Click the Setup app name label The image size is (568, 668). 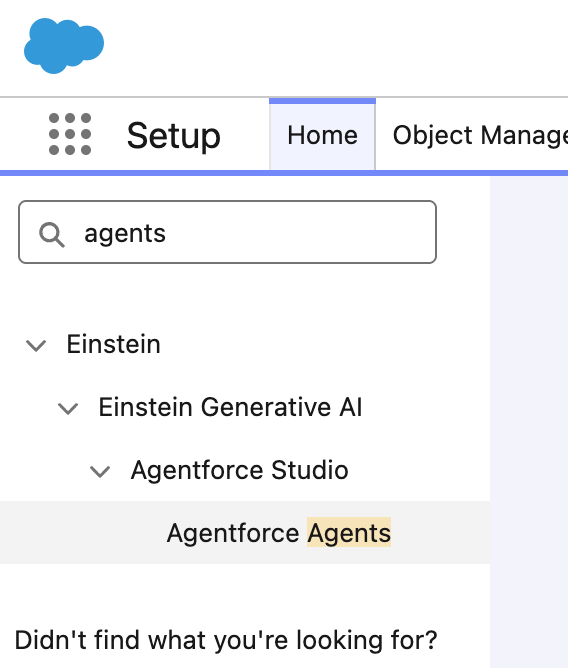point(173,136)
